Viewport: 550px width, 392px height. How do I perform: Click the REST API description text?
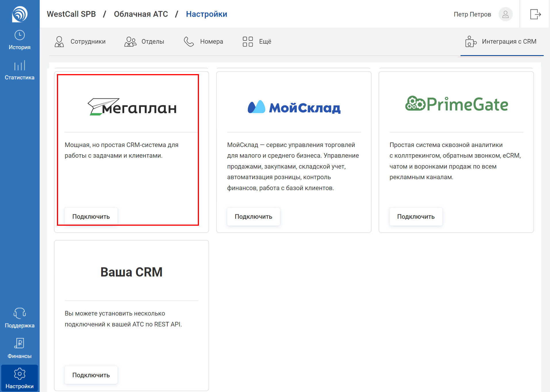tap(123, 319)
